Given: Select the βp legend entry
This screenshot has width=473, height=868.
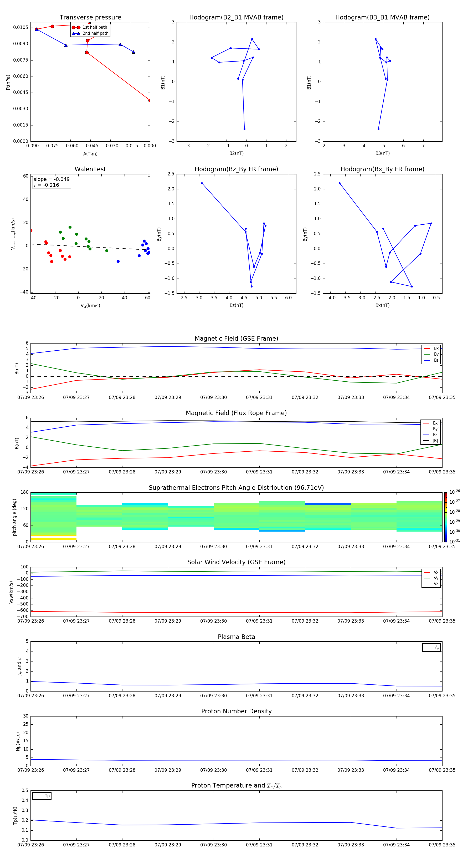Looking at the screenshot, I should pos(431,647).
